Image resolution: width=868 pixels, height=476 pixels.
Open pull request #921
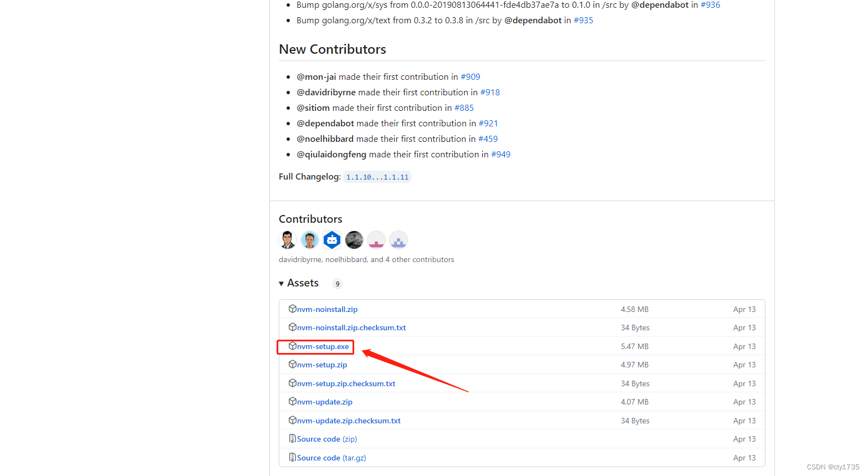coord(488,124)
